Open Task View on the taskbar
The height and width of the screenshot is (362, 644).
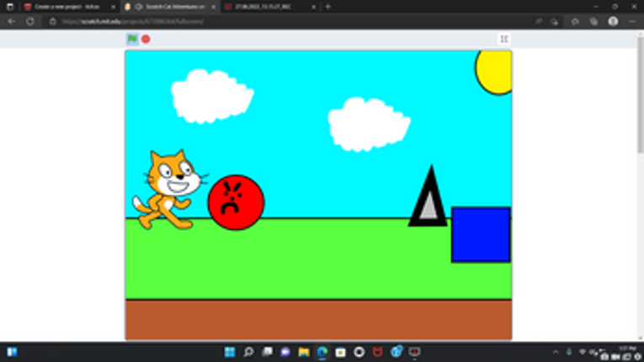[268, 352]
